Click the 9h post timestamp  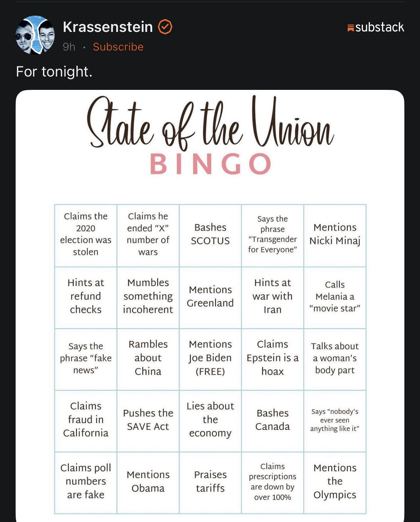tap(69, 47)
